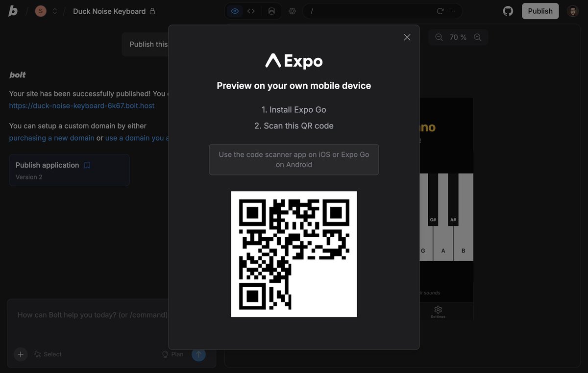Tap the A# black piano key

(453, 199)
